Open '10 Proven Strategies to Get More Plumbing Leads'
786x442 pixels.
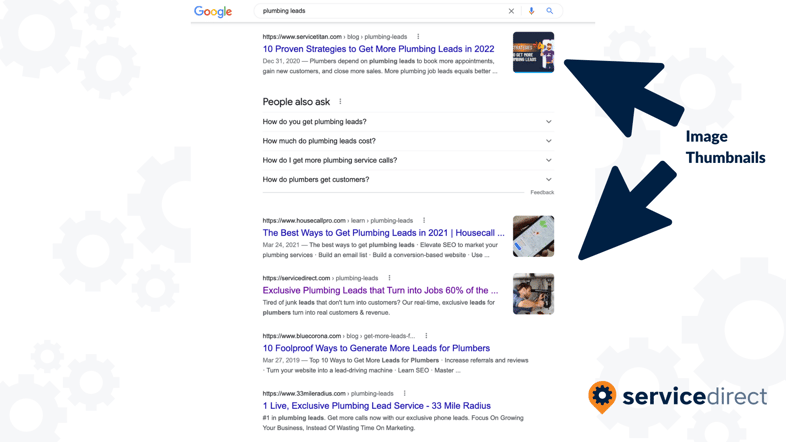point(378,49)
